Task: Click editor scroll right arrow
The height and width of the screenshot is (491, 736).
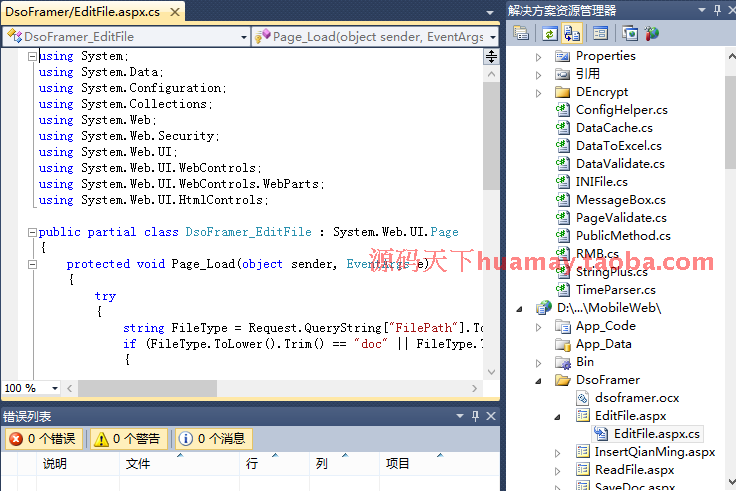Action: (475, 389)
